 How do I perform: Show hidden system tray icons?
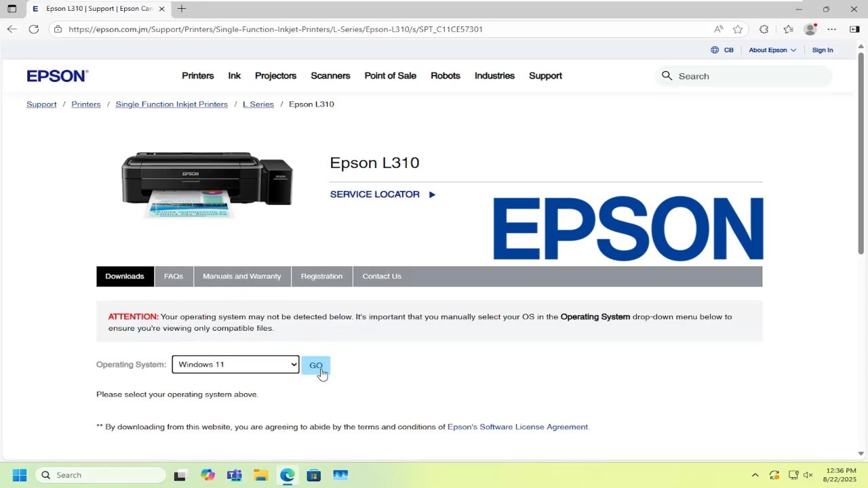click(755, 475)
